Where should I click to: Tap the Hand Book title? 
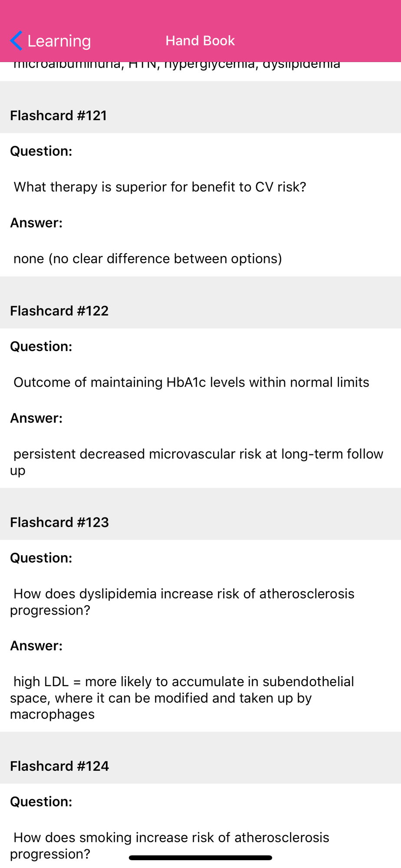[200, 41]
